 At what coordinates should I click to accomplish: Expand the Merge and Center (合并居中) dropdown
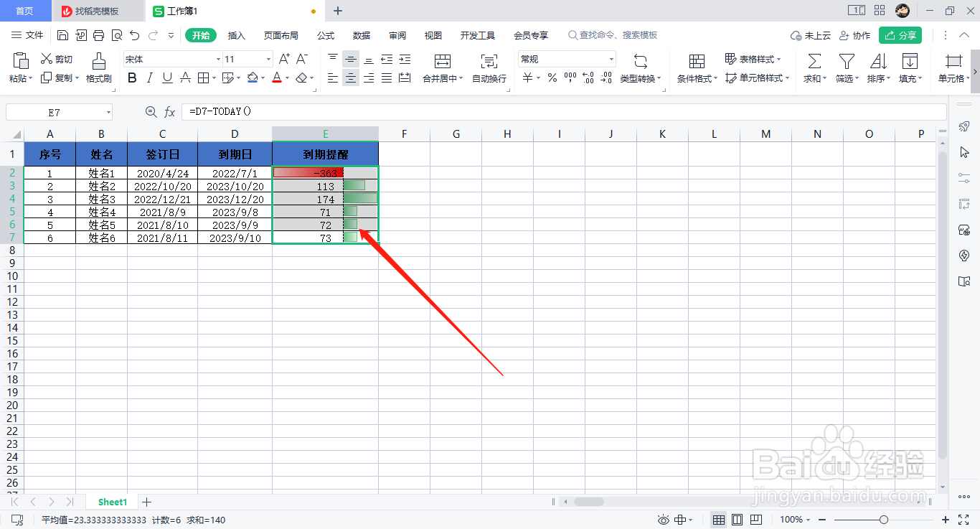(x=461, y=78)
